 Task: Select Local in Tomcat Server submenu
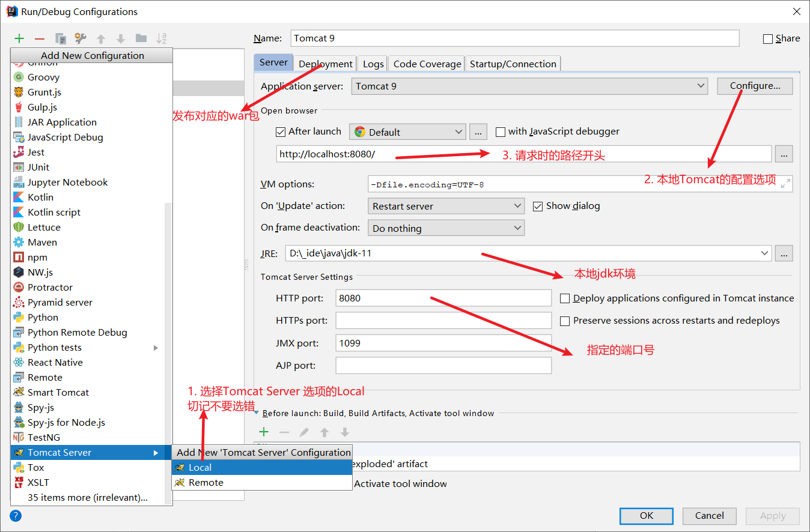[262, 467]
